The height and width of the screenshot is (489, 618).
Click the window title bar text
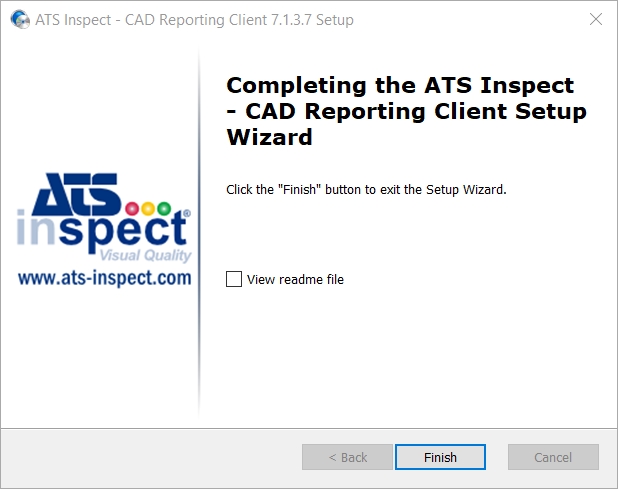click(194, 20)
